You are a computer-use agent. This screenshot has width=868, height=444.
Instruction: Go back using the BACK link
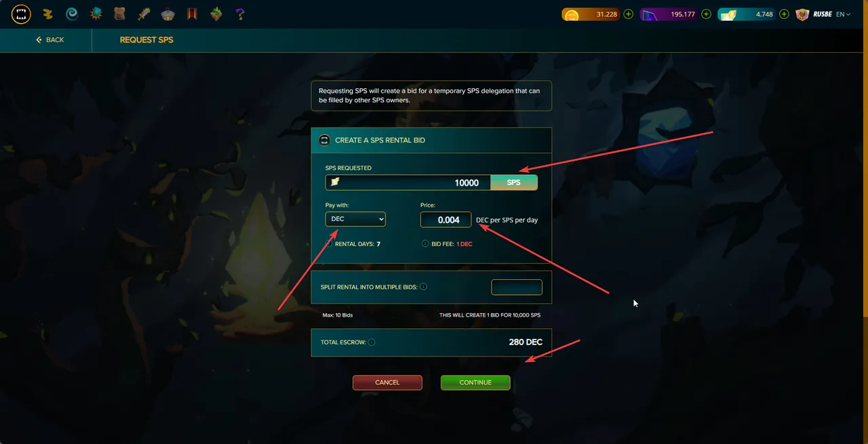[50, 40]
